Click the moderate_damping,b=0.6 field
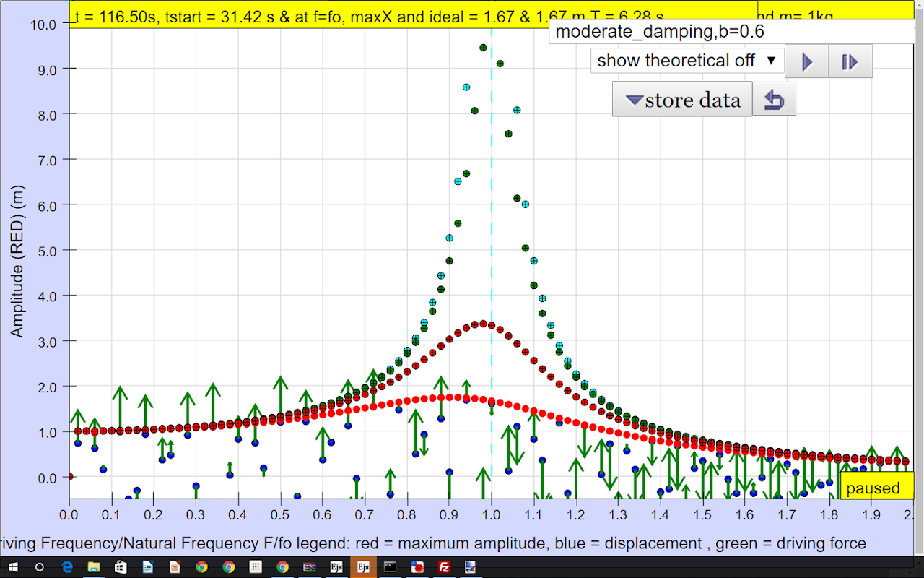This screenshot has width=924, height=578. pyautogui.click(x=731, y=32)
